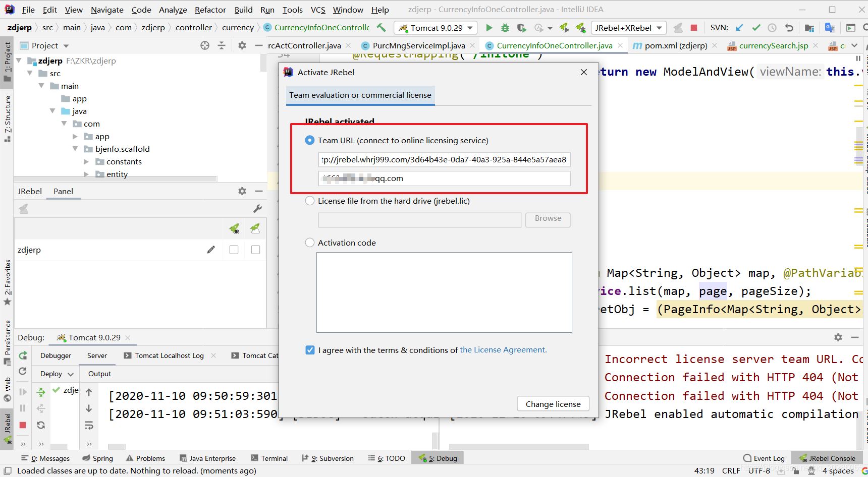Select License file from hard drive option
Screen dimensions: 868x477
tap(310, 201)
